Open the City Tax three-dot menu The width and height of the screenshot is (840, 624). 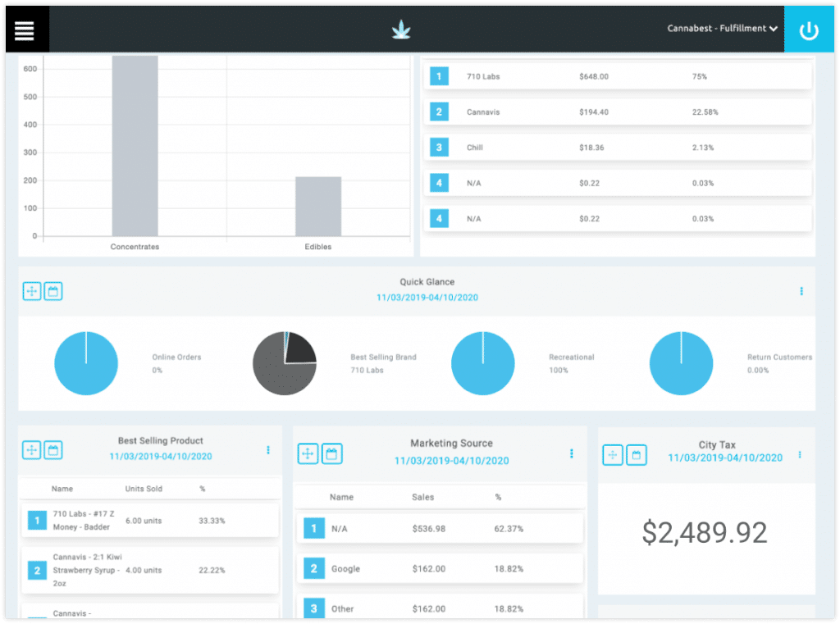(800, 454)
